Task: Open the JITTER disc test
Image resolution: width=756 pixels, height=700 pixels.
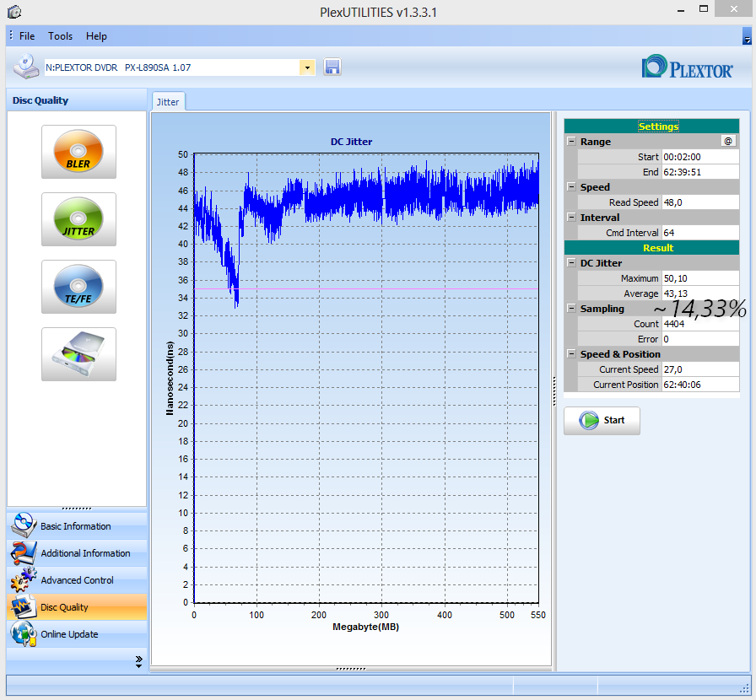Action: point(78,219)
